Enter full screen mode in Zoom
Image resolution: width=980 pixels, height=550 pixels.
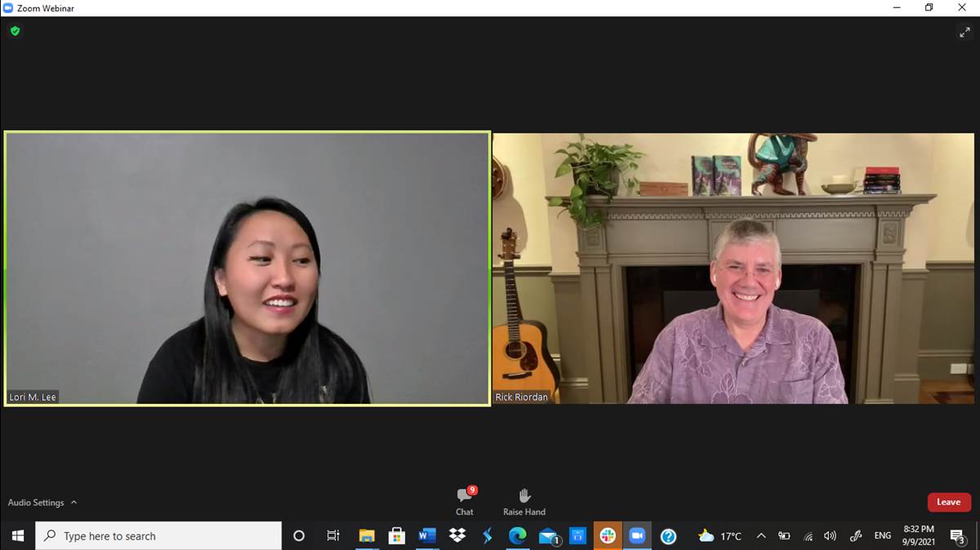tap(964, 32)
